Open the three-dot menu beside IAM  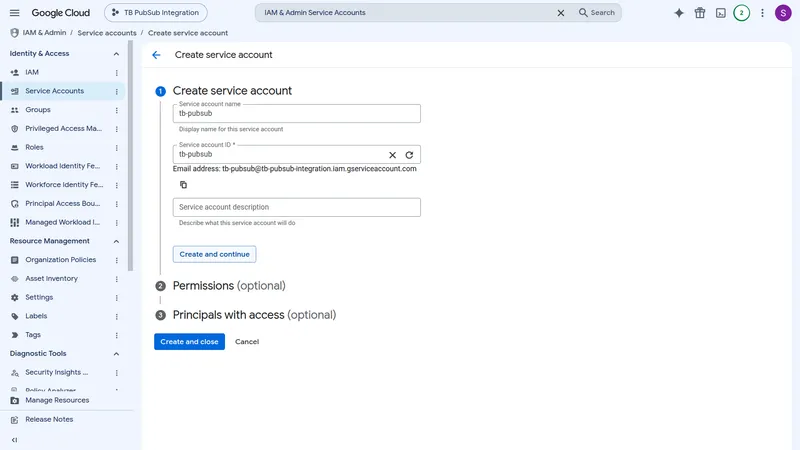pos(116,72)
